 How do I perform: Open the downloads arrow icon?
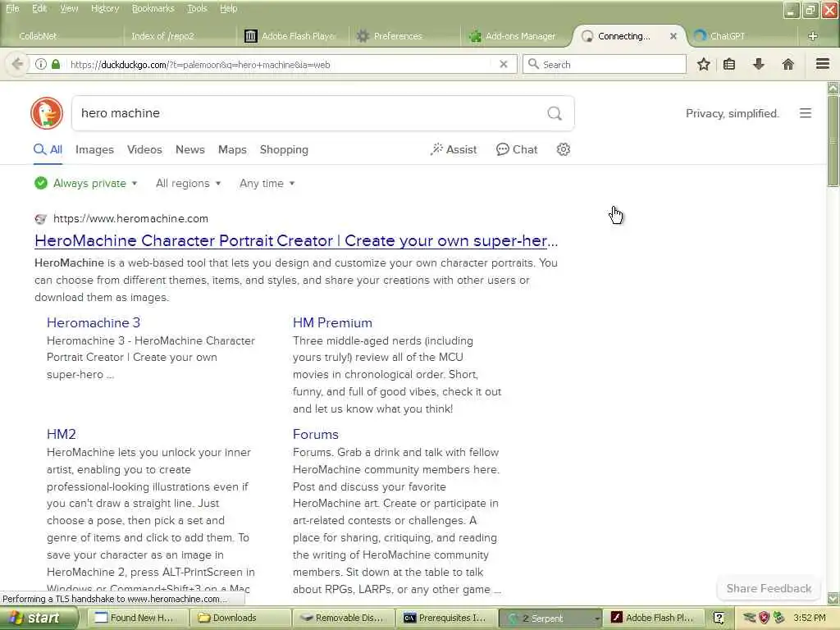759,64
